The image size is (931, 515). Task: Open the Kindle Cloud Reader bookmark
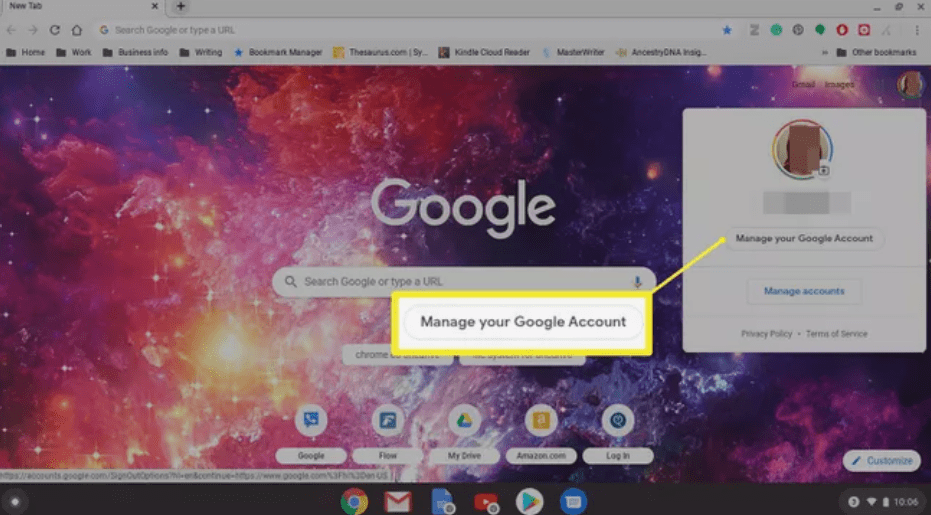tap(484, 52)
